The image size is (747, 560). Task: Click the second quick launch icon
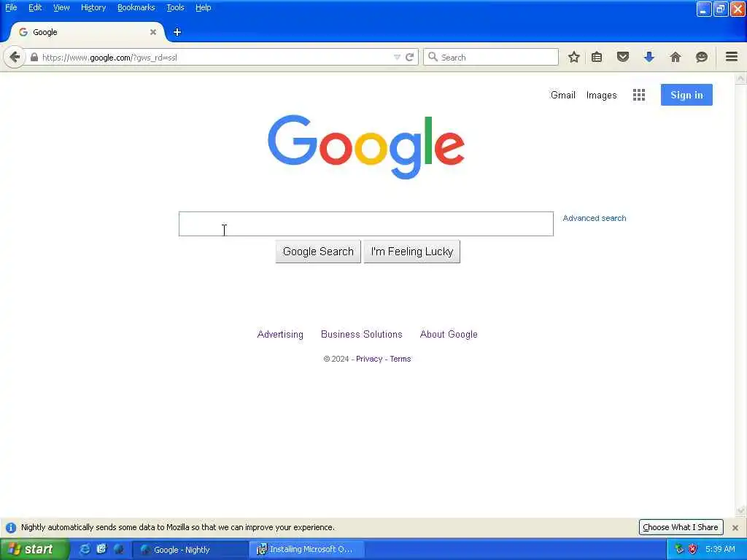(101, 549)
